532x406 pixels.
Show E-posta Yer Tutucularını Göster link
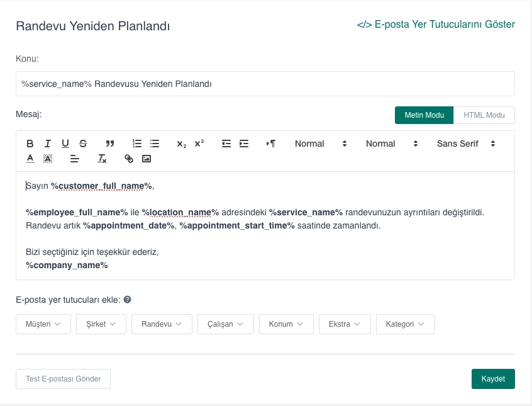point(436,25)
